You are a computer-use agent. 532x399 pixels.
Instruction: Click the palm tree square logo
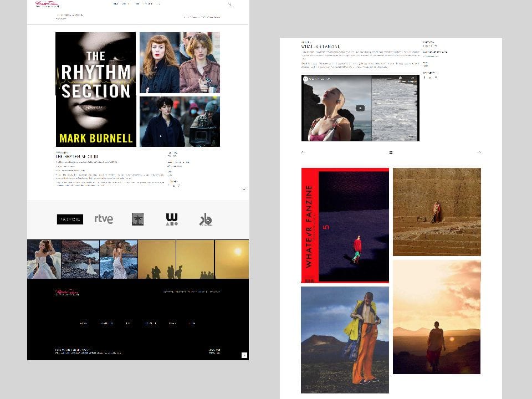(x=138, y=219)
